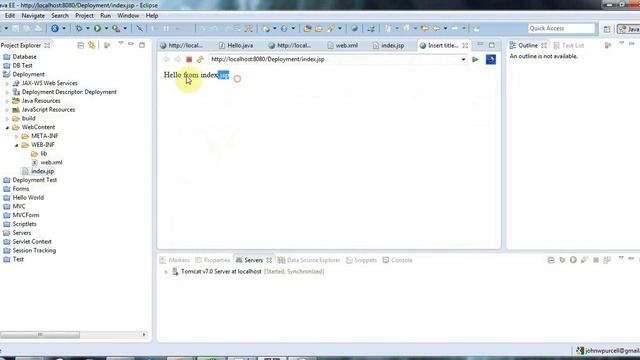Click the browser refresh icon
This screenshot has width=640, height=360.
point(200,60)
